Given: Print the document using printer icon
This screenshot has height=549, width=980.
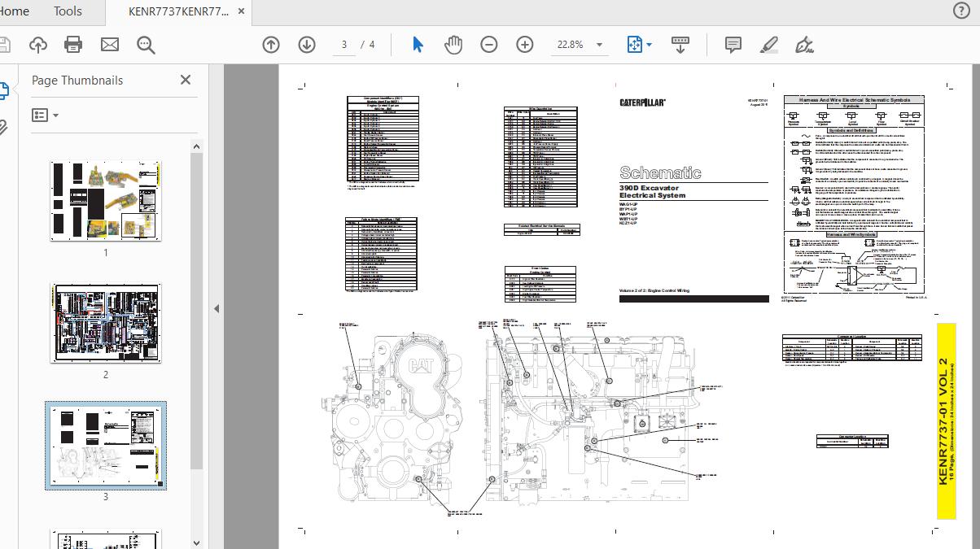Looking at the screenshot, I should pyautogui.click(x=73, y=45).
